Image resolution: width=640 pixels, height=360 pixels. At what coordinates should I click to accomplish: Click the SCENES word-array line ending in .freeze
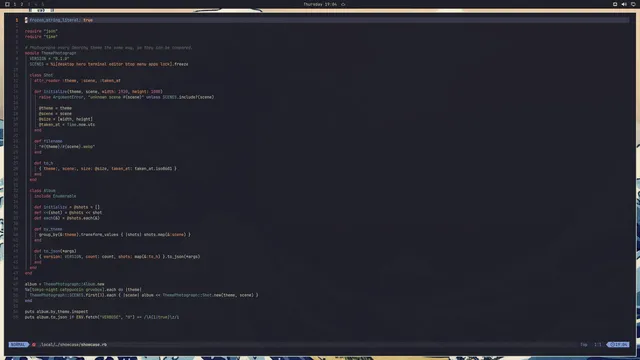point(109,64)
